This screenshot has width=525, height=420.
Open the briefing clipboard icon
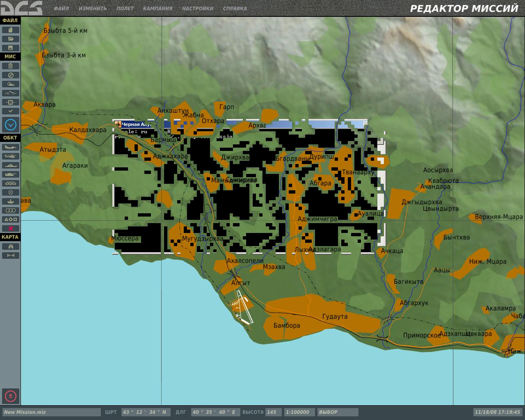pyautogui.click(x=11, y=66)
